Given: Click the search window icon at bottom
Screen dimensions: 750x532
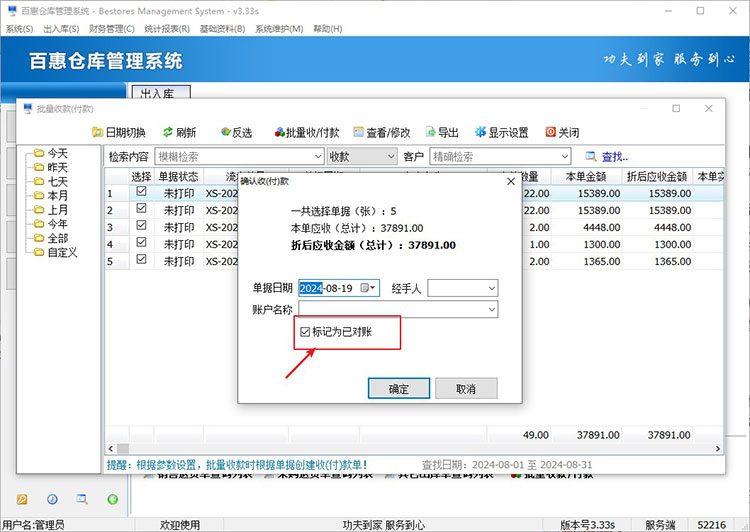Looking at the screenshot, I should (x=82, y=499).
